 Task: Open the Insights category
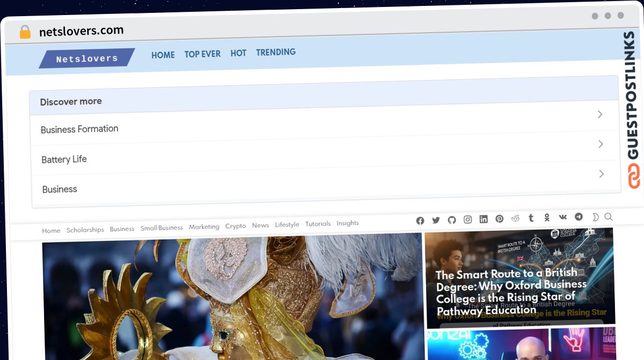(x=348, y=223)
